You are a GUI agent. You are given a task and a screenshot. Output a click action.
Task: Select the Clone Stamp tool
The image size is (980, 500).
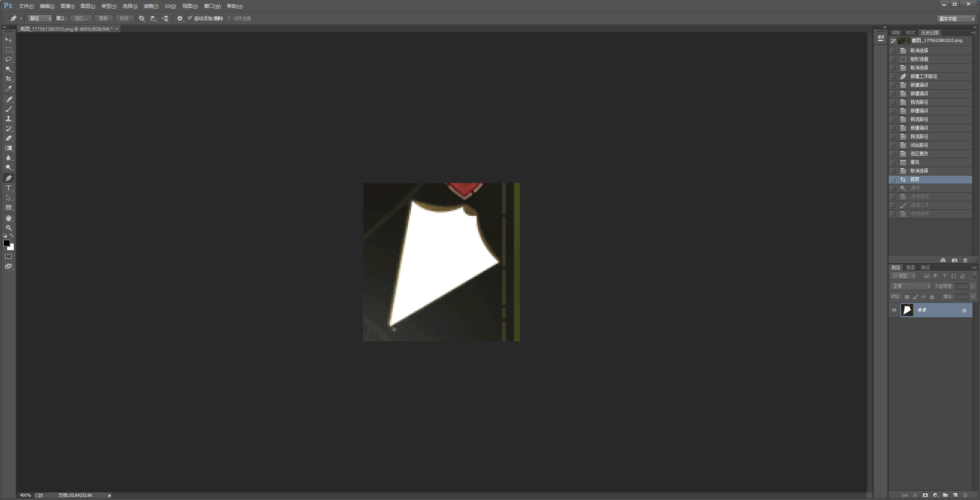(x=8, y=119)
